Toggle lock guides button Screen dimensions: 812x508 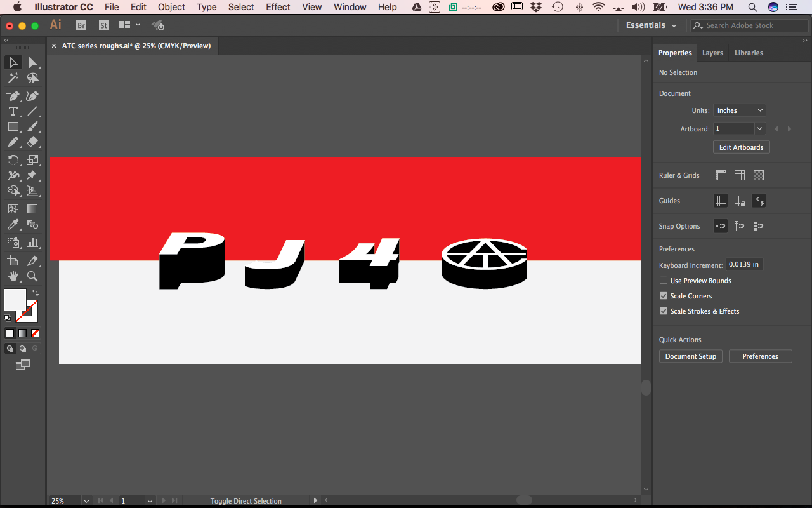pyautogui.click(x=740, y=201)
